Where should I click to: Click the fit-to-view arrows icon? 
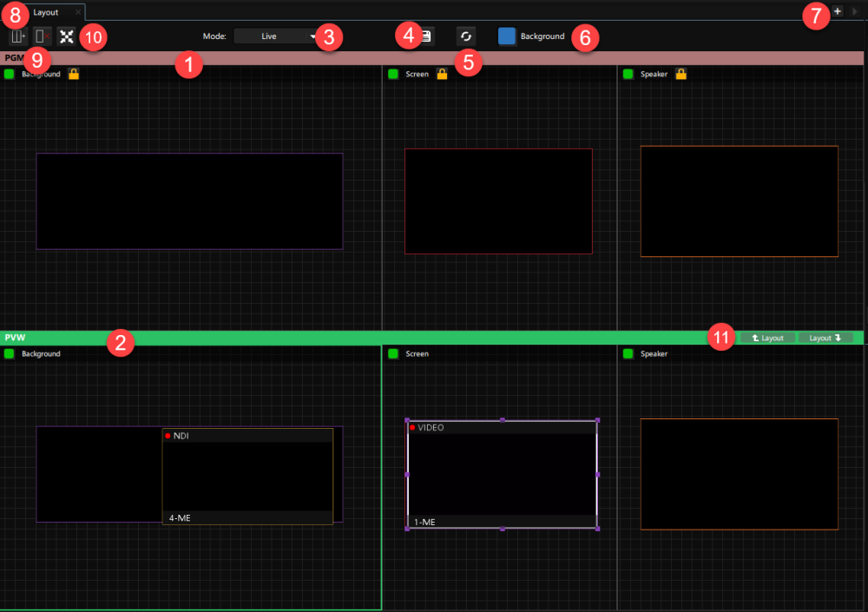coord(67,36)
